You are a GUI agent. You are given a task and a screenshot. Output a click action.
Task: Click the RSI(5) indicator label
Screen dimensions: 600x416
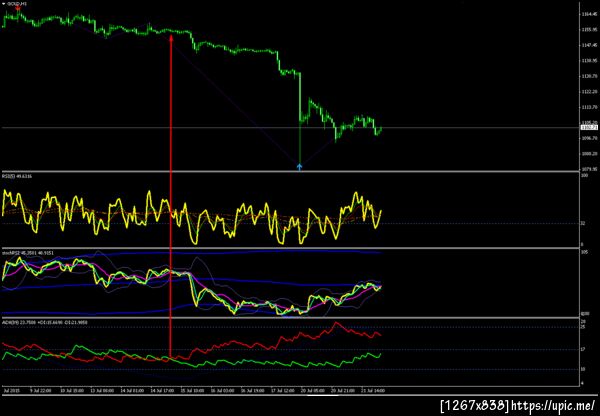(17, 176)
